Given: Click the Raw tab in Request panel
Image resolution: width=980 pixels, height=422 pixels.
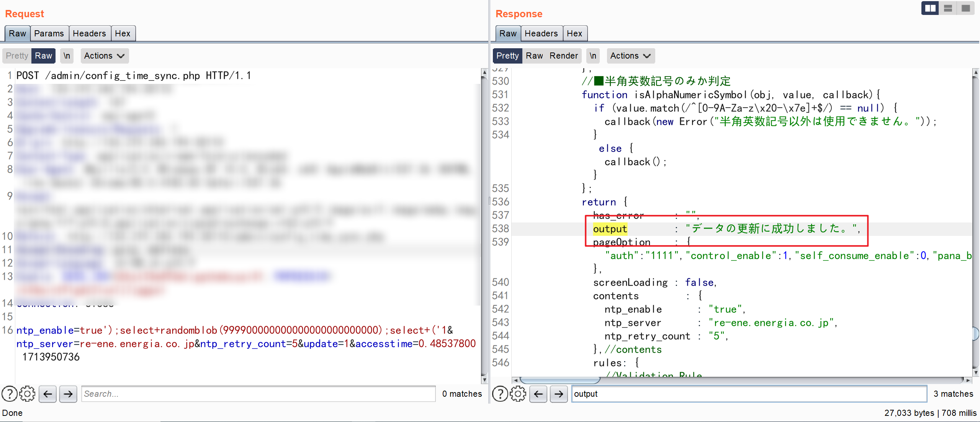Looking at the screenshot, I should point(18,33).
